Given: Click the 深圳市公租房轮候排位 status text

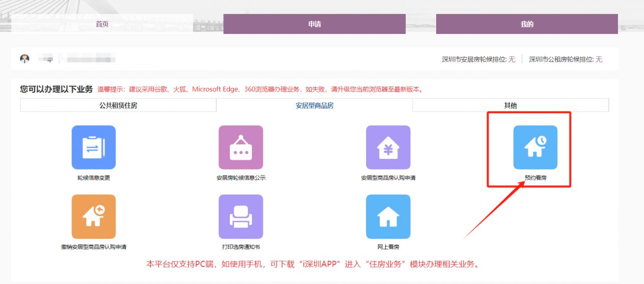Looking at the screenshot, I should [x=566, y=59].
